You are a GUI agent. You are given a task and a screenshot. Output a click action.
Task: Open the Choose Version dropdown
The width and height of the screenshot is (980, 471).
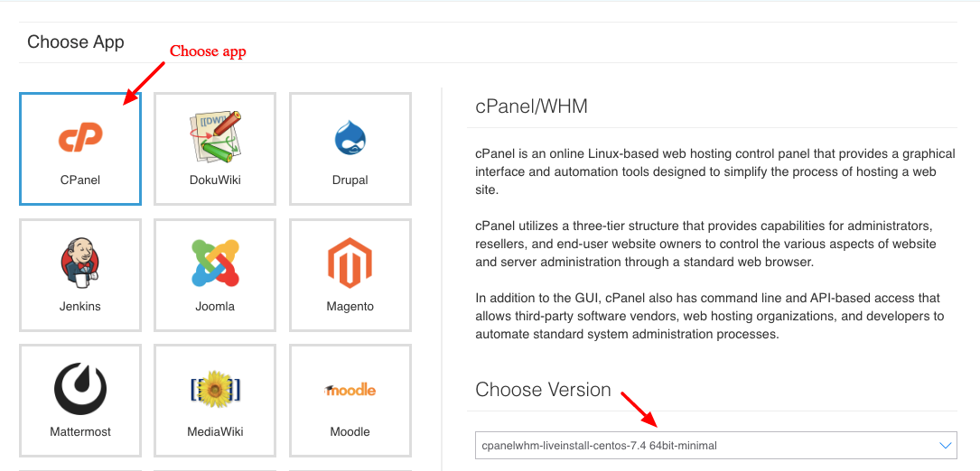tap(715, 446)
